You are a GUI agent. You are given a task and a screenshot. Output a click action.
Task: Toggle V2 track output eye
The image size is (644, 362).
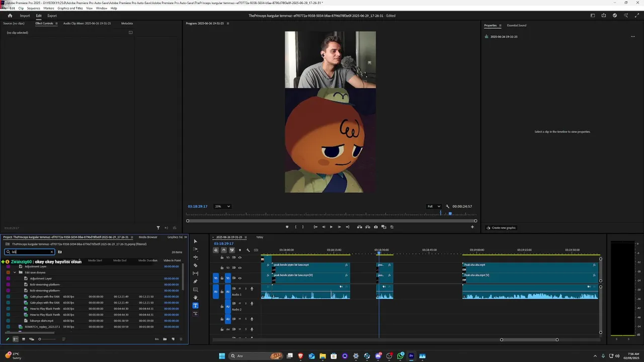(x=239, y=267)
